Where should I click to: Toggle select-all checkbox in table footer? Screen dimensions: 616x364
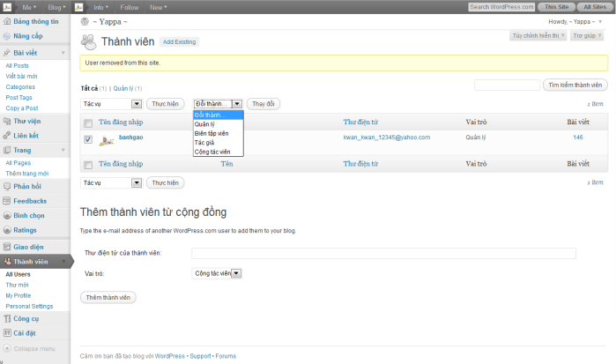pyautogui.click(x=87, y=165)
